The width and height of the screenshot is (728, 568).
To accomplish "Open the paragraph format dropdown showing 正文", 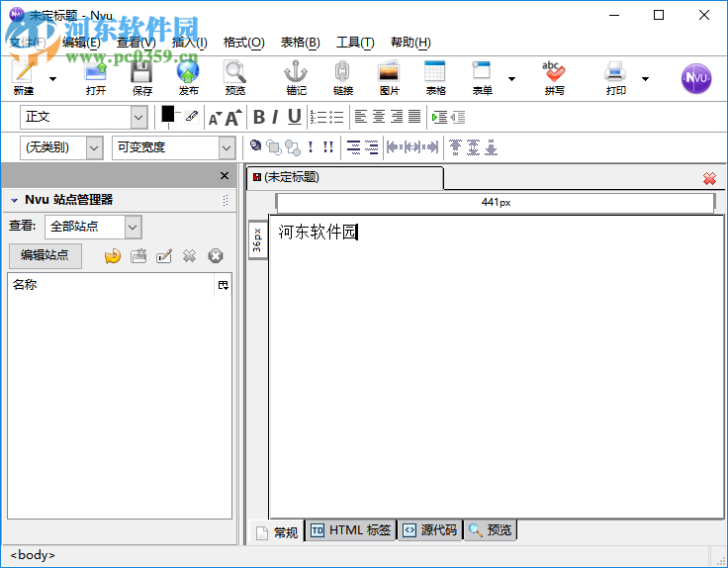I will pyautogui.click(x=84, y=117).
